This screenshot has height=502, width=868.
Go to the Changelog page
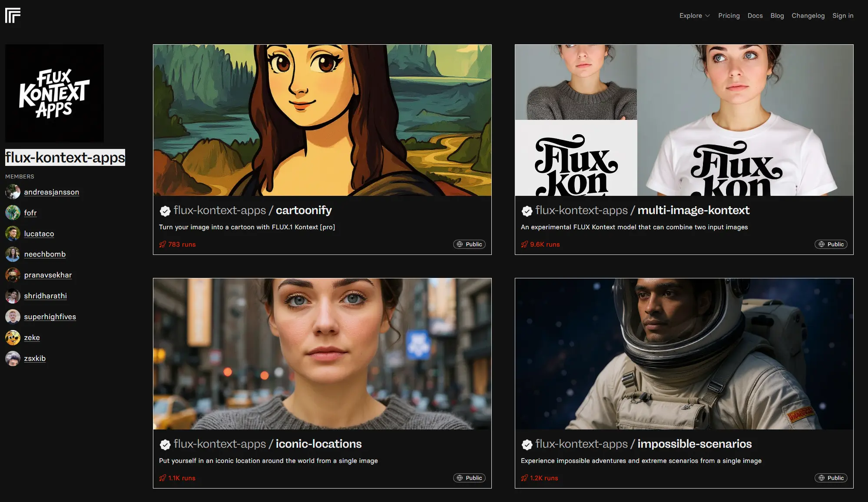(808, 16)
